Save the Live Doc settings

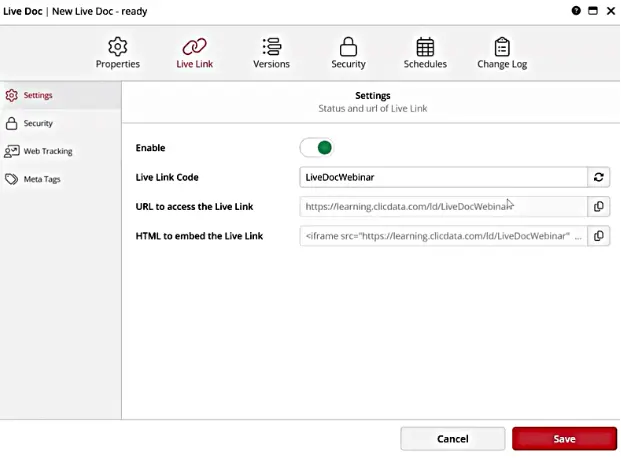tap(564, 439)
